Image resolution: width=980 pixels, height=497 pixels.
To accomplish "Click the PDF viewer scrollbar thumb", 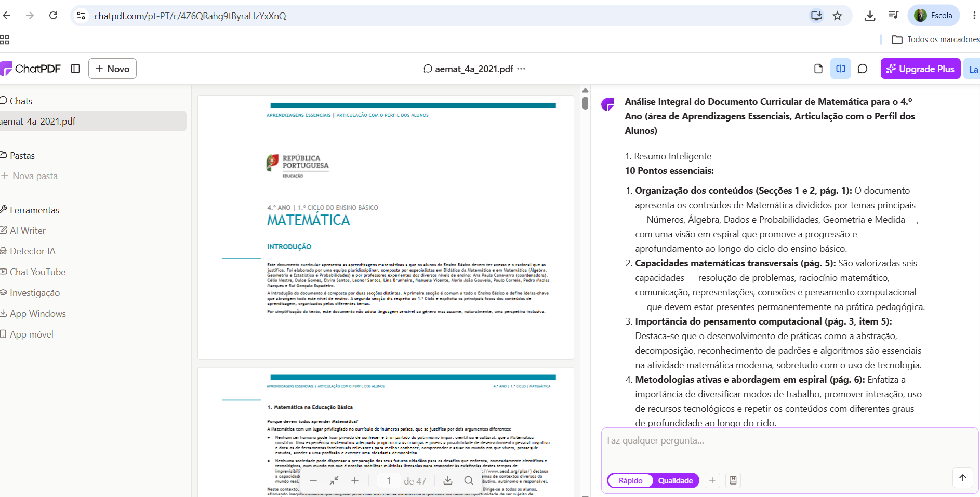I will (x=585, y=103).
